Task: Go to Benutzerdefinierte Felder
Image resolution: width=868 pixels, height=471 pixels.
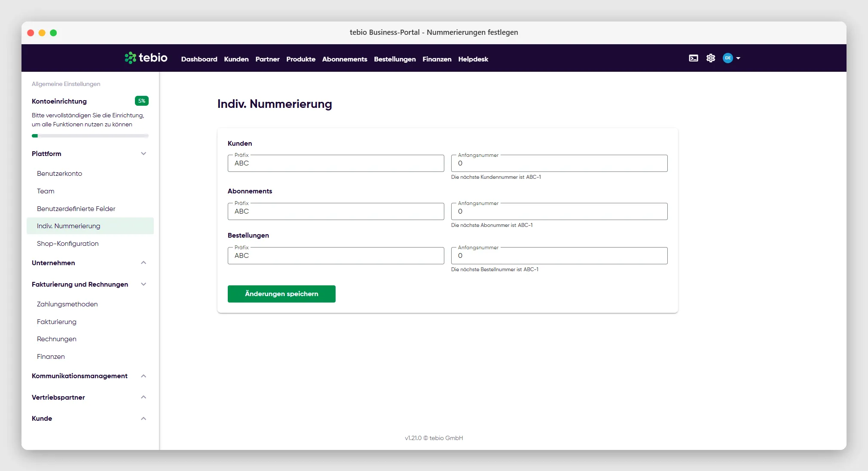Action: (x=76, y=209)
